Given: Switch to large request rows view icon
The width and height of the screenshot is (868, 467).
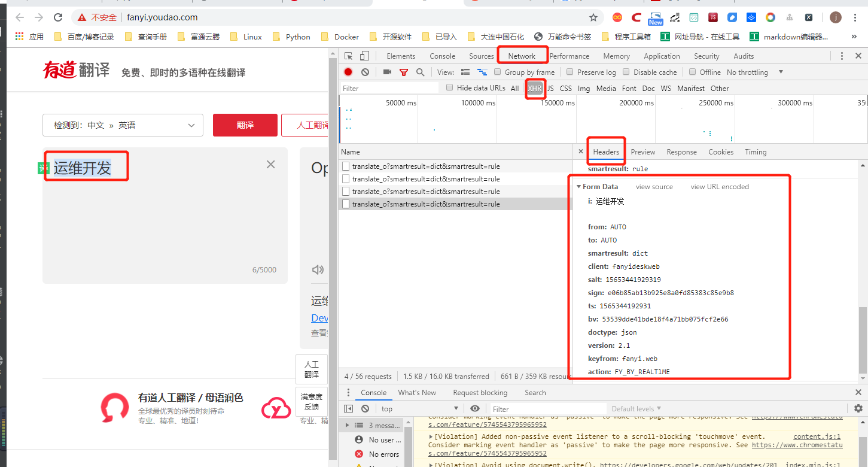Looking at the screenshot, I should (465, 72).
